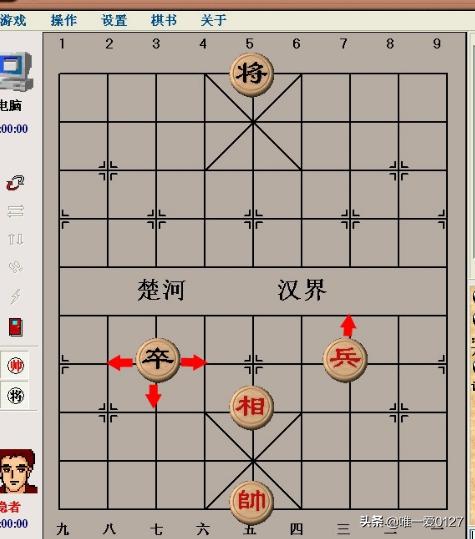Screen dimensions: 475x539
Task: Click the red undo-move arrow icon
Action: point(15,183)
